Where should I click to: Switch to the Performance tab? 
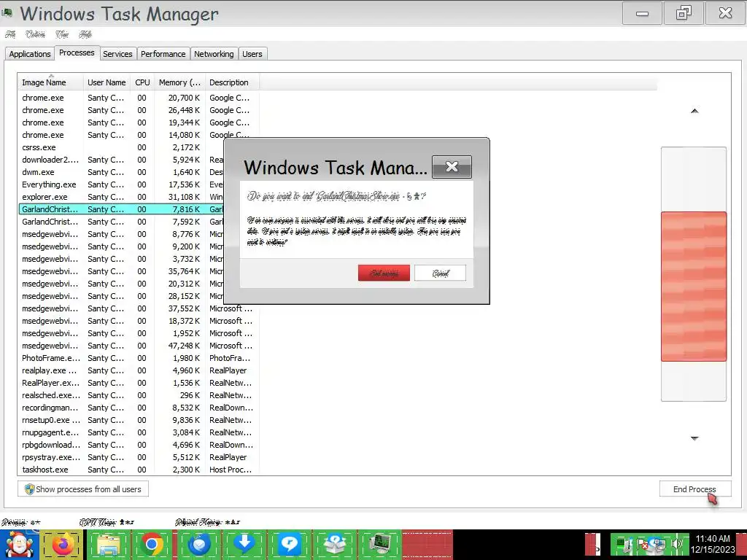(x=163, y=54)
